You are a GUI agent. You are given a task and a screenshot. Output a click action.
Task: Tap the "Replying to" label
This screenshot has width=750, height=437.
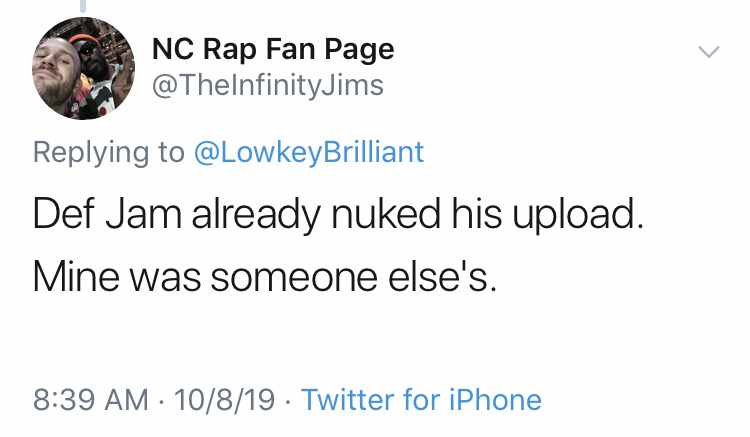coord(109,152)
